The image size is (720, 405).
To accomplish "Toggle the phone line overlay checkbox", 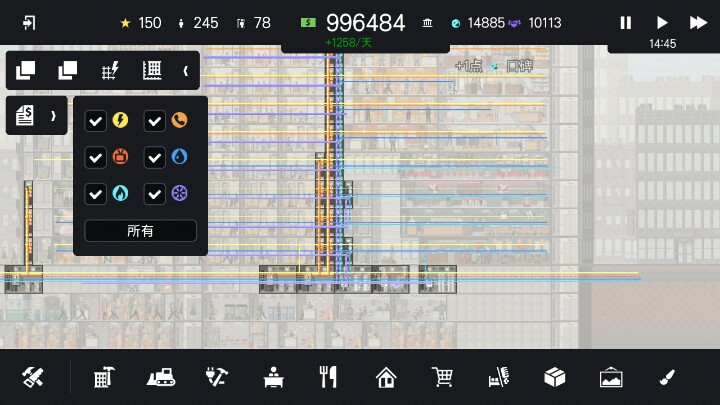I will pyautogui.click(x=155, y=121).
